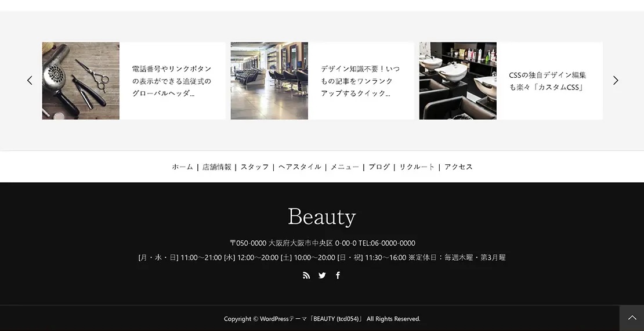Open the ブログ navigation link
Screen dimensions: 644x331
379,167
